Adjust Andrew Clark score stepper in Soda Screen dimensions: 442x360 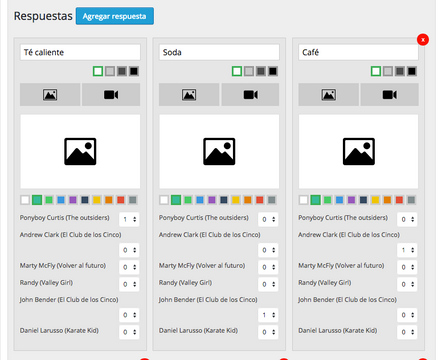click(268, 250)
